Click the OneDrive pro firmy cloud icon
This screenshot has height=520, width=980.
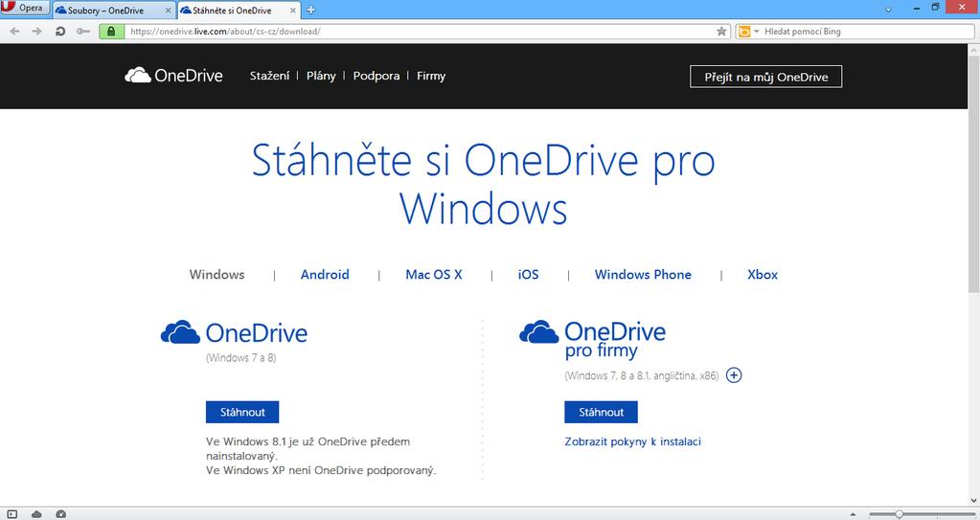coord(538,332)
